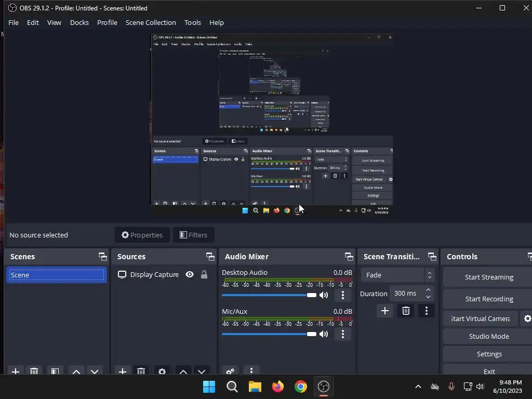Image resolution: width=532 pixels, height=399 pixels.
Task: Click Start Virtual Camera button
Action: (481, 318)
